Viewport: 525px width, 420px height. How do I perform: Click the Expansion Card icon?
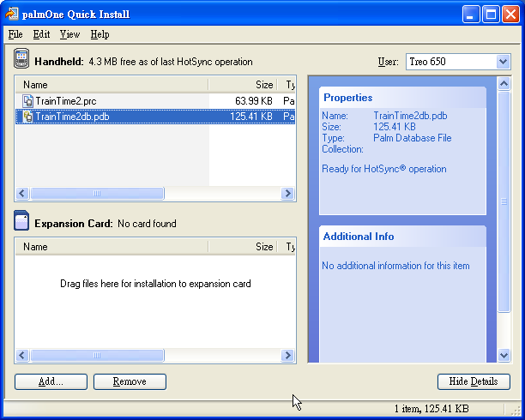click(21, 220)
